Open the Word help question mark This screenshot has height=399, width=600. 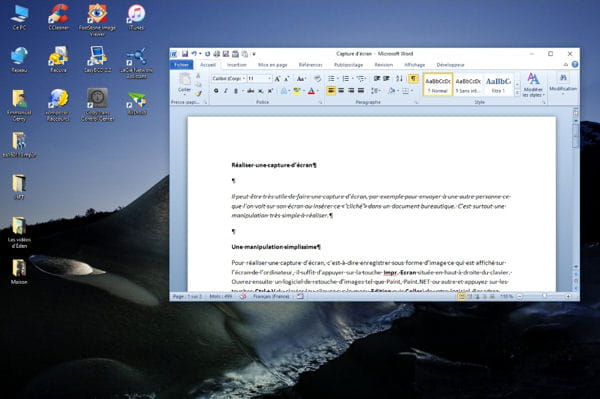click(575, 65)
